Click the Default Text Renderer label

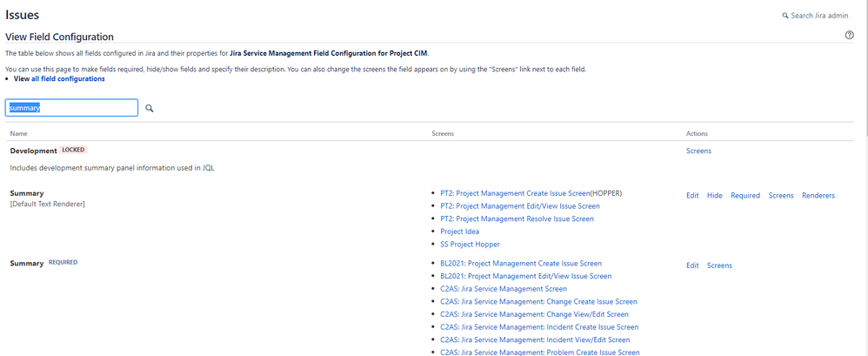click(x=47, y=204)
